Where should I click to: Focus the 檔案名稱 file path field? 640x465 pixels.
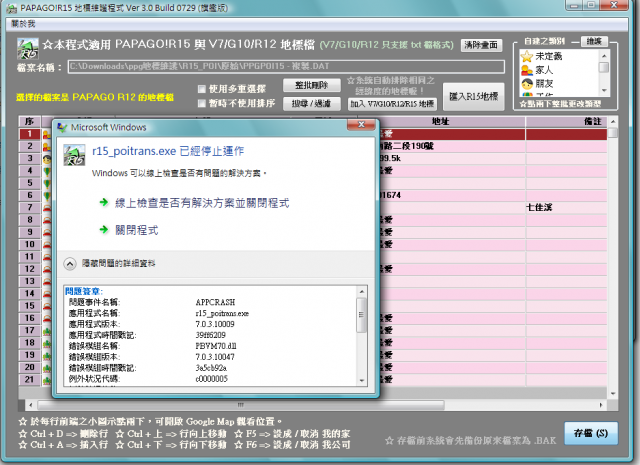click(287, 67)
